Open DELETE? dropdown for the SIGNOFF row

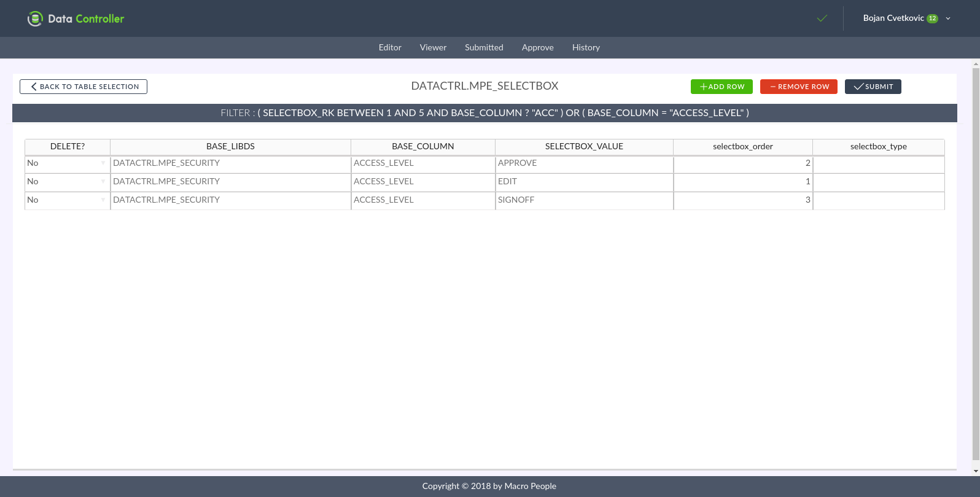pyautogui.click(x=103, y=200)
